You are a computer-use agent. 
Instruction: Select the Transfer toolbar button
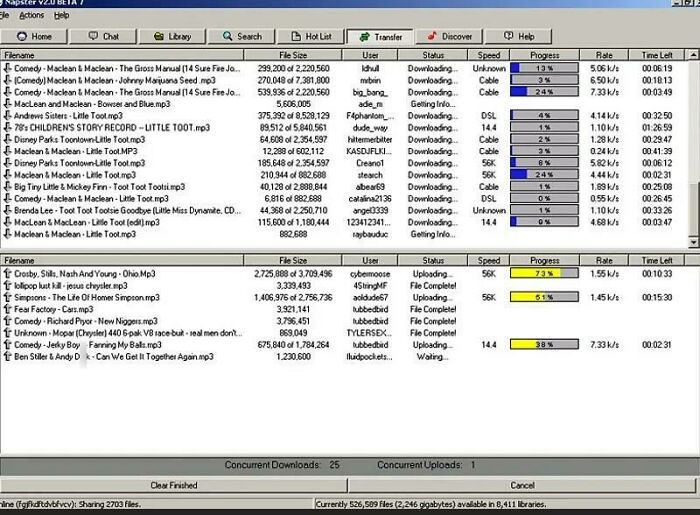(380, 36)
